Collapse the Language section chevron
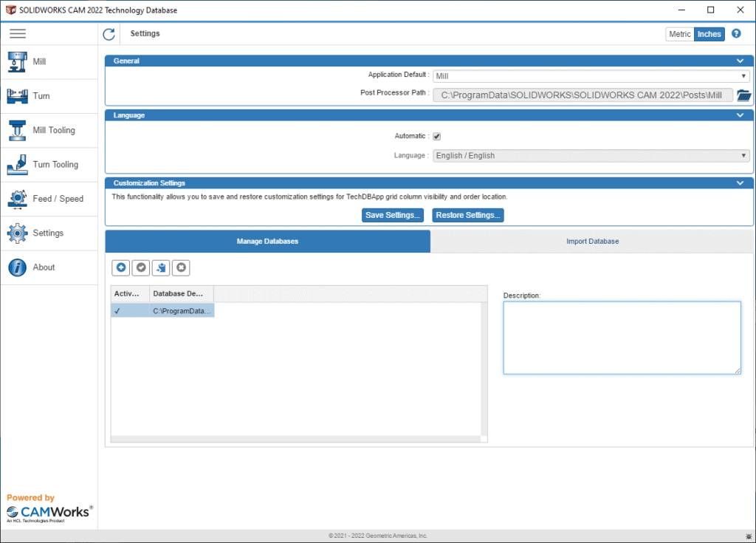The width and height of the screenshot is (756, 543). [740, 115]
